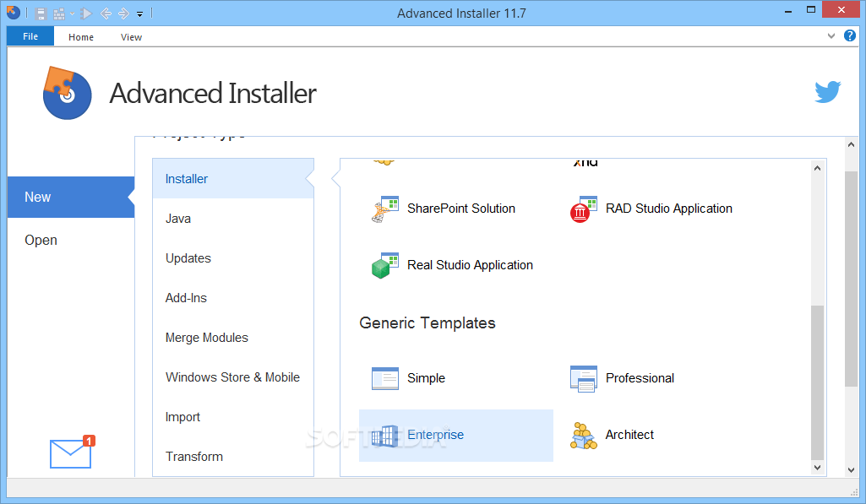Click the Enterprise template building icon
Image resolution: width=866 pixels, height=504 pixels.
pyautogui.click(x=385, y=436)
